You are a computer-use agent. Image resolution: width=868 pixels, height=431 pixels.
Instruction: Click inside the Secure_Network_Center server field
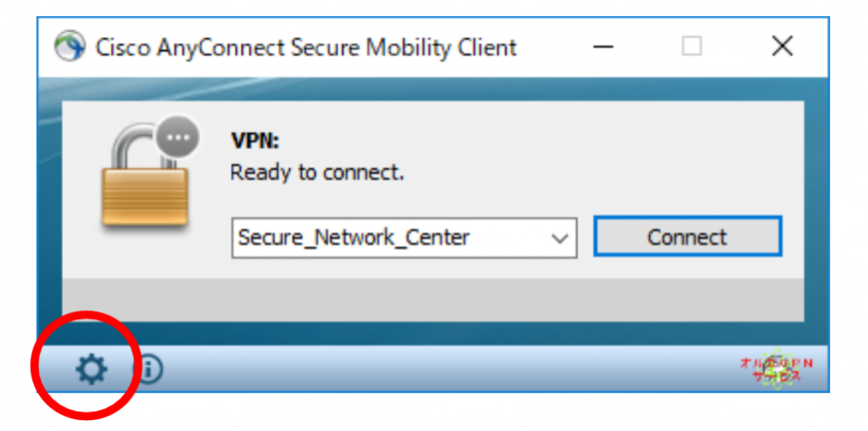pos(404,238)
